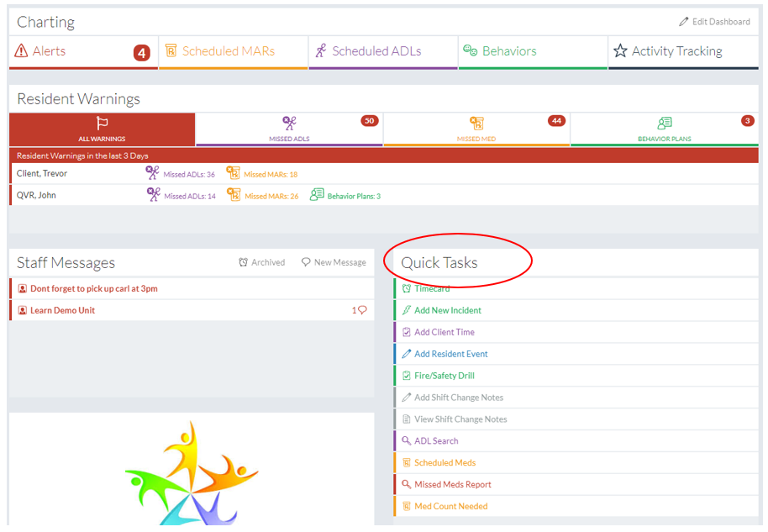Show the Behavior Plans warnings tab
Image resolution: width=768 pixels, height=532 pixels.
tap(664, 129)
